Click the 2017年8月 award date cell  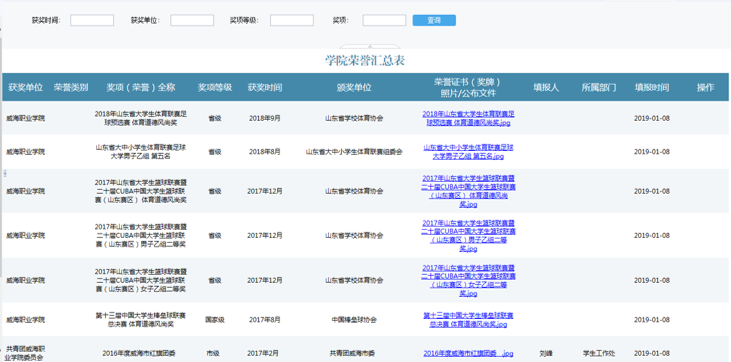point(265,320)
